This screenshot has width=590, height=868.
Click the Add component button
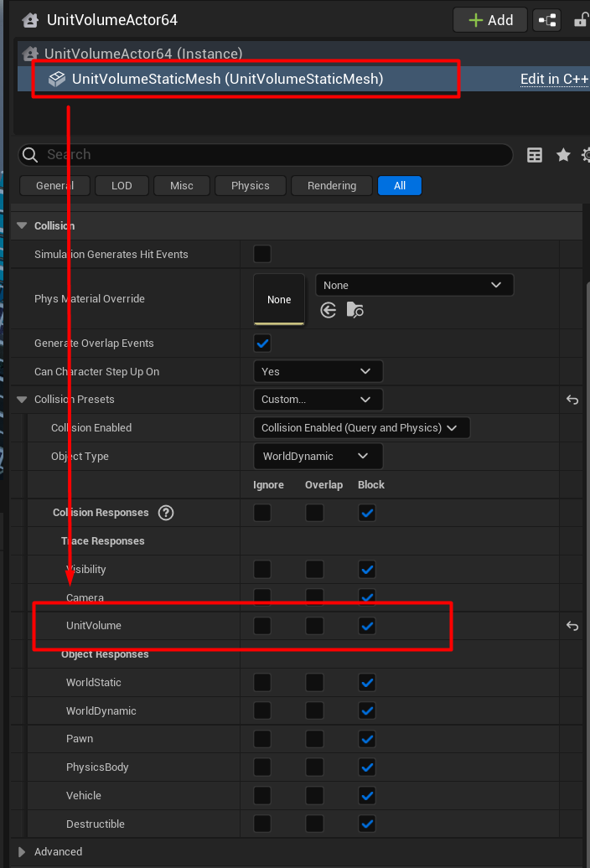click(x=490, y=20)
